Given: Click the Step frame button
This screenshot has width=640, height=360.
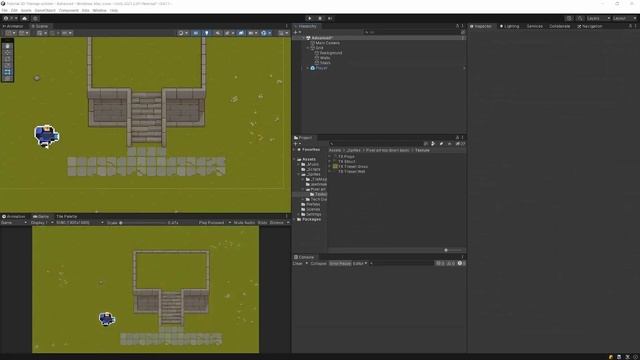Looking at the screenshot, I should point(330,18).
